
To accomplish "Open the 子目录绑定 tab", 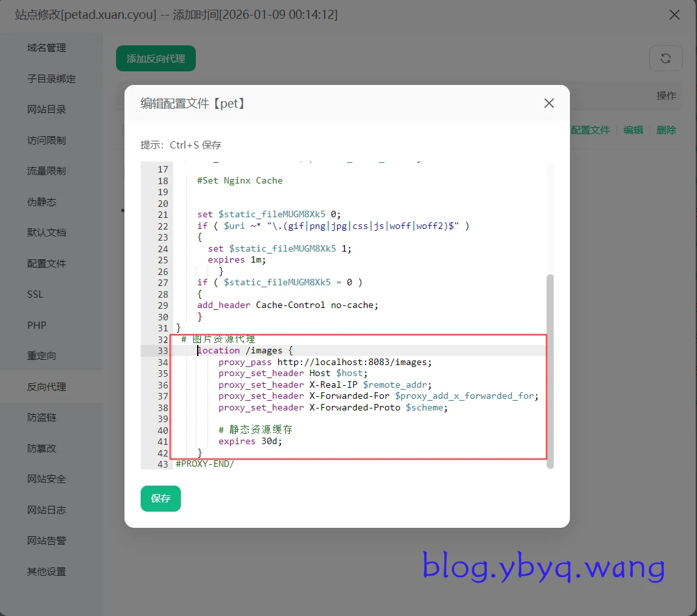I will pos(51,79).
